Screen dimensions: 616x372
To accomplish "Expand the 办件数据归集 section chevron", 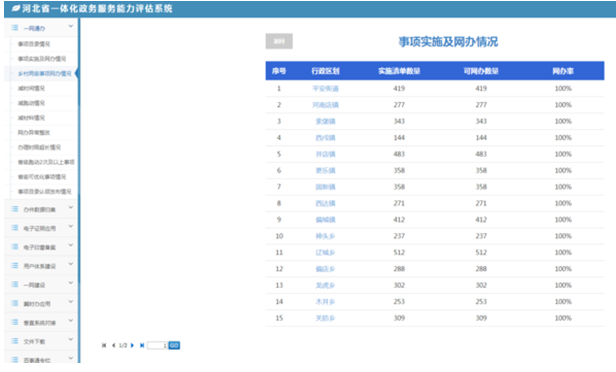I will click(71, 207).
